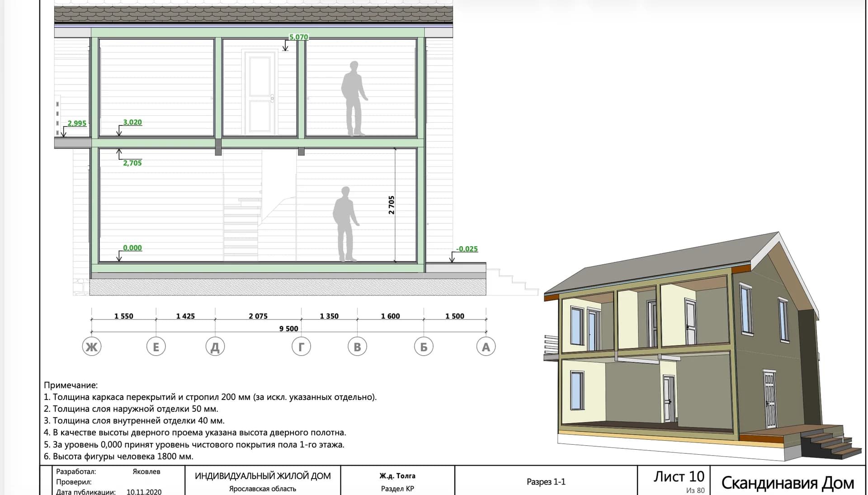
Task: Click grid axis marker Ж
Action: click(x=92, y=347)
